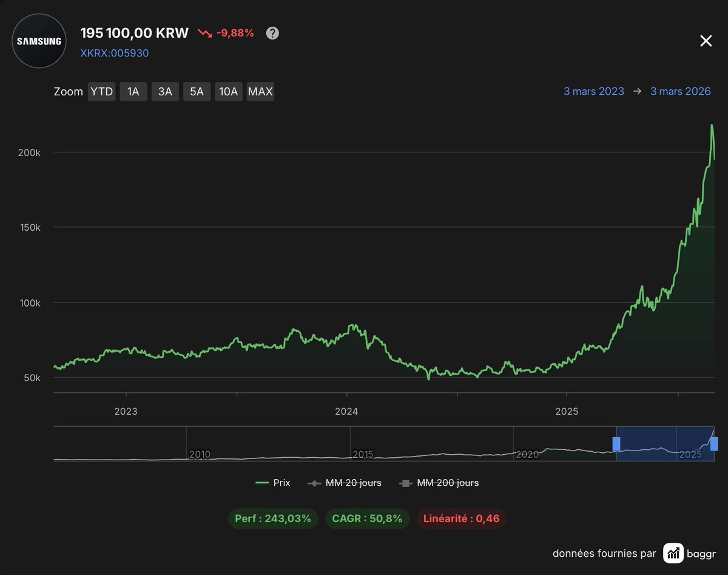
Task: Open the help tooltip via question mark icon
Action: click(x=272, y=33)
